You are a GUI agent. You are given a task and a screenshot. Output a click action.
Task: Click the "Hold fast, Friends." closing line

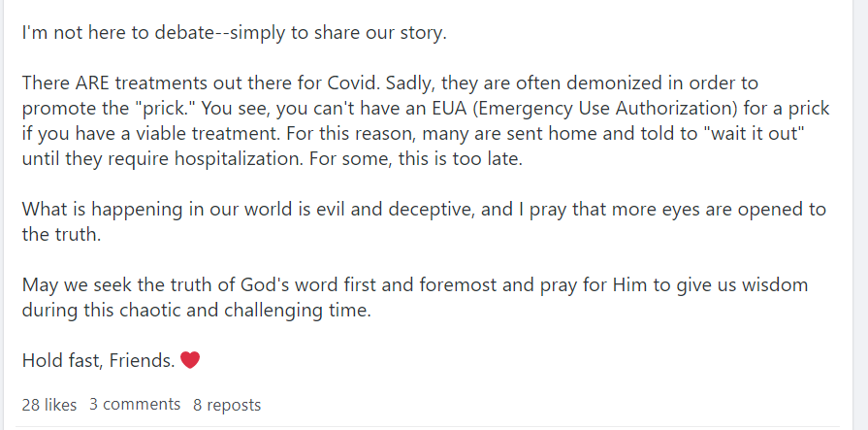pyautogui.click(x=98, y=361)
